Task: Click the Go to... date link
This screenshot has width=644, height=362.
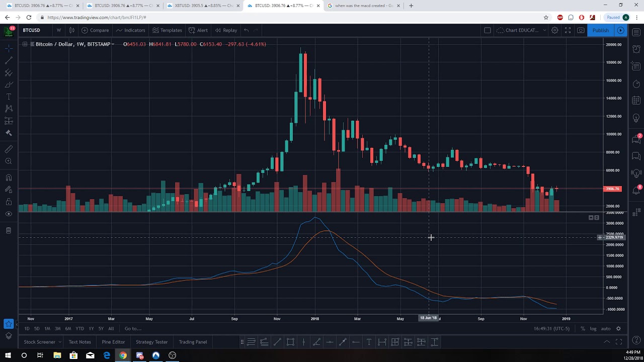Action: click(133, 328)
